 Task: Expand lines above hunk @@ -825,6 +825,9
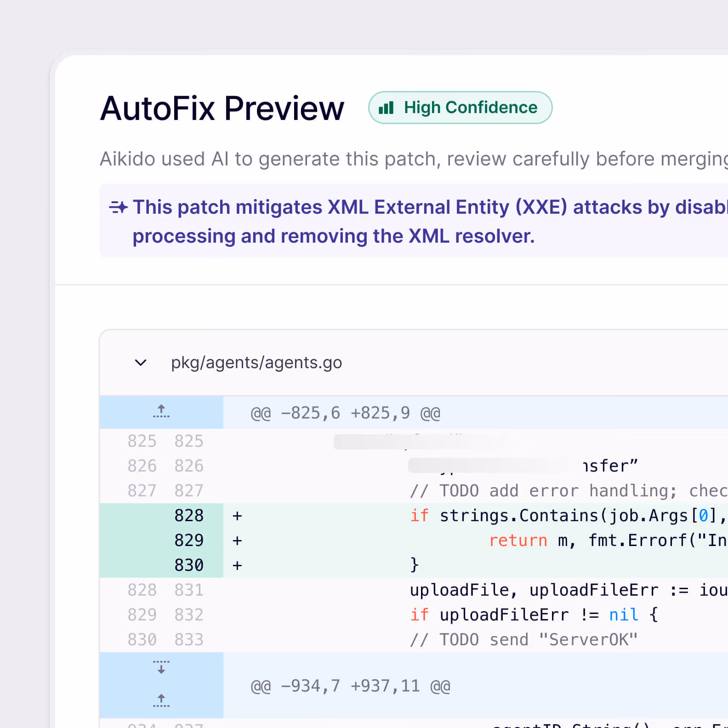pyautogui.click(x=161, y=411)
